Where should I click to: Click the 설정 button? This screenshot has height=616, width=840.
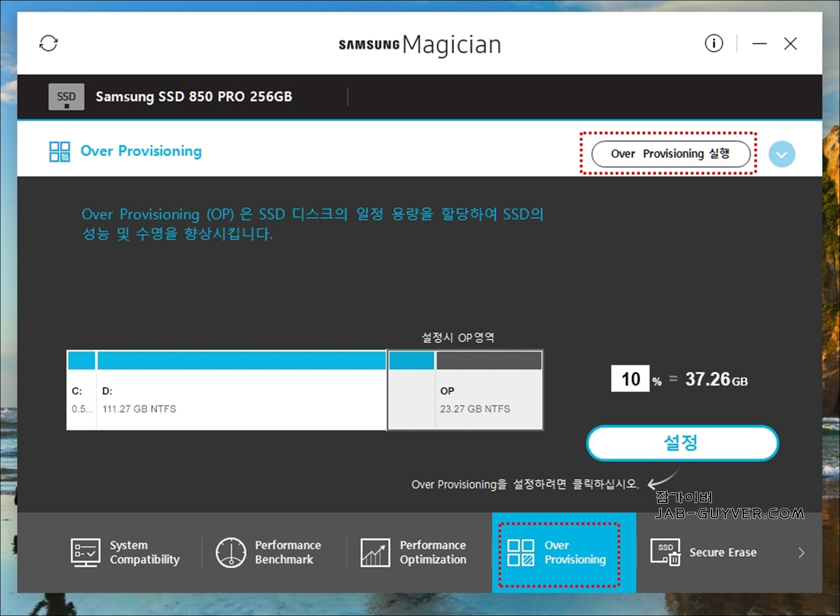[682, 443]
